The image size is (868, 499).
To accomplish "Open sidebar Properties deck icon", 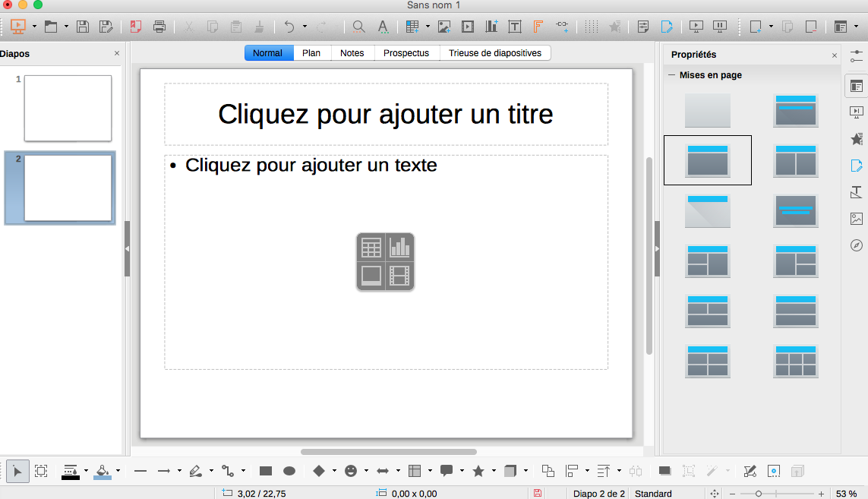I will click(857, 86).
